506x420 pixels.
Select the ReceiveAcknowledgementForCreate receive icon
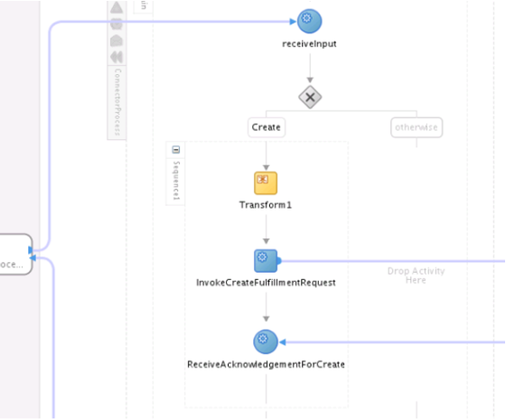click(x=266, y=341)
